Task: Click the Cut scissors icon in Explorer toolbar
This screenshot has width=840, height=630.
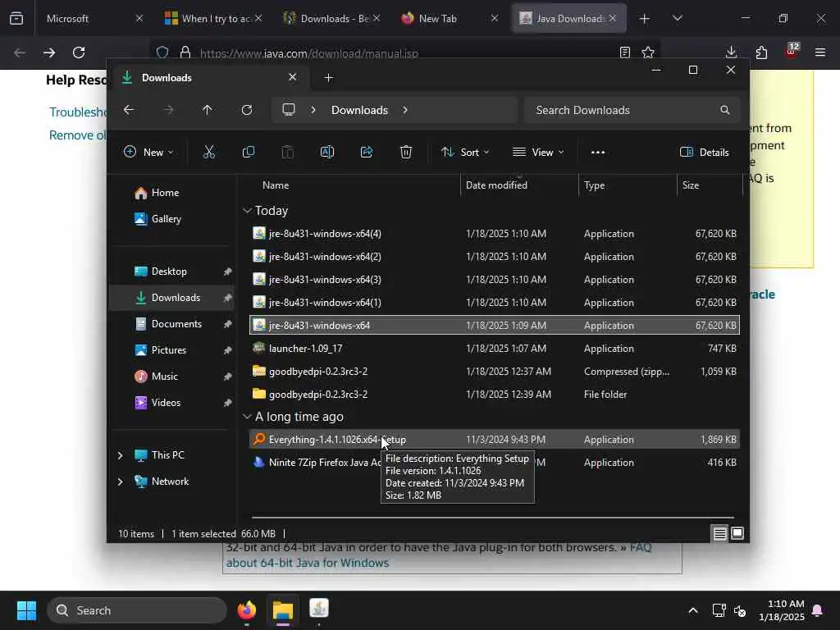Action: tap(209, 152)
